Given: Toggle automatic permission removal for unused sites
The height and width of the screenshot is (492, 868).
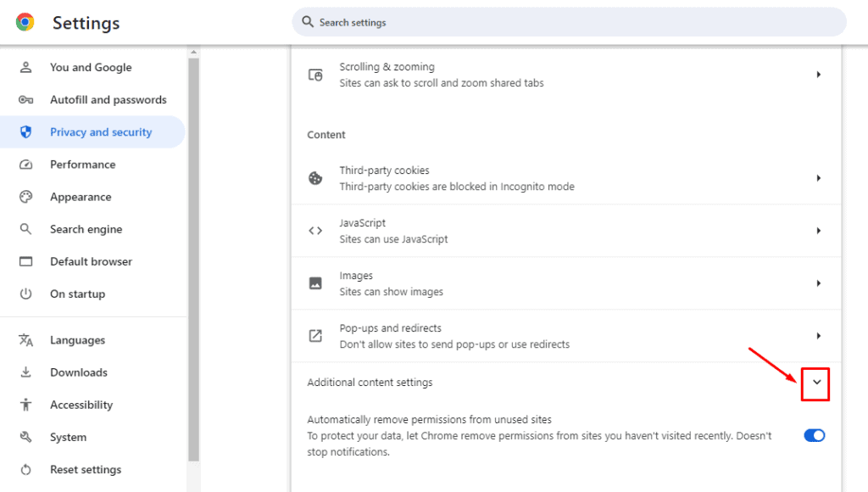Looking at the screenshot, I should [815, 435].
